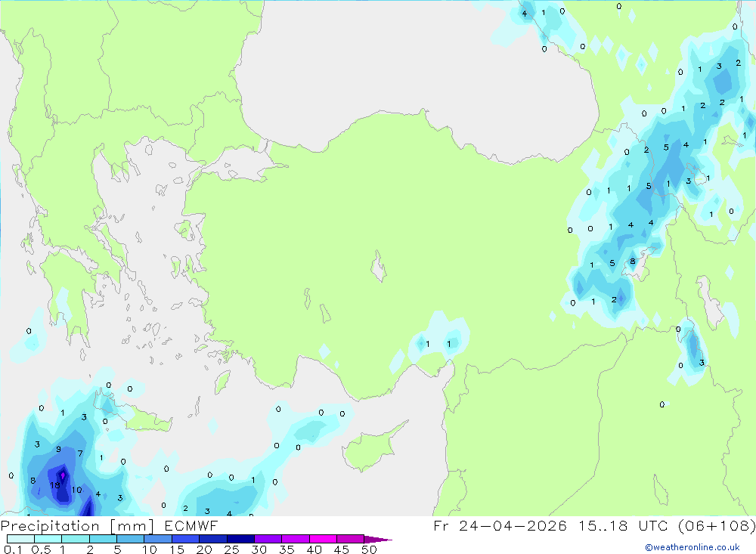The width and height of the screenshot is (756, 554).
Task: Click the 'Precipitation [mm] ECMWF' title text
Action: click(x=110, y=525)
